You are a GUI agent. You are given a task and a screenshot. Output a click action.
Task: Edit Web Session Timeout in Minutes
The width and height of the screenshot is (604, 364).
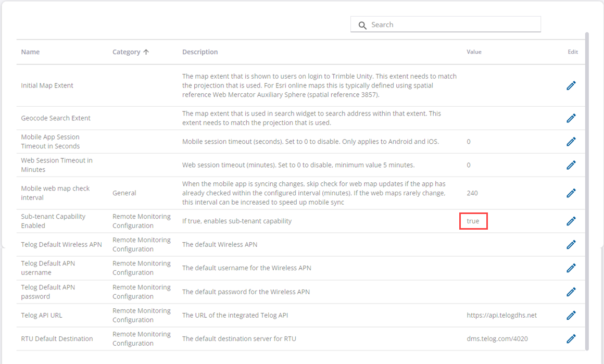(x=571, y=165)
